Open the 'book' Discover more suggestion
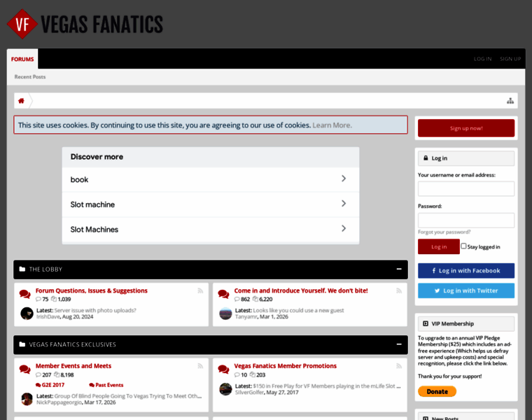The image size is (532, 420). click(x=211, y=179)
